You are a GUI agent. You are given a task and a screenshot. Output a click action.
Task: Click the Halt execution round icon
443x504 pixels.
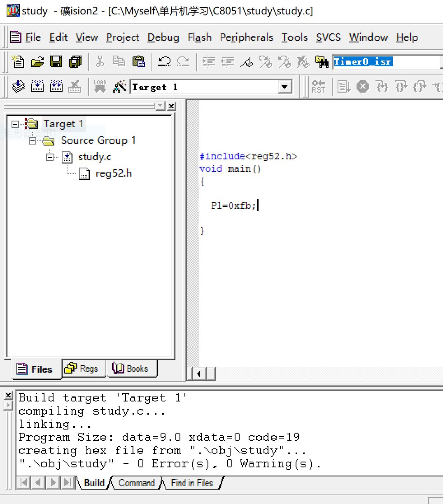click(x=363, y=87)
